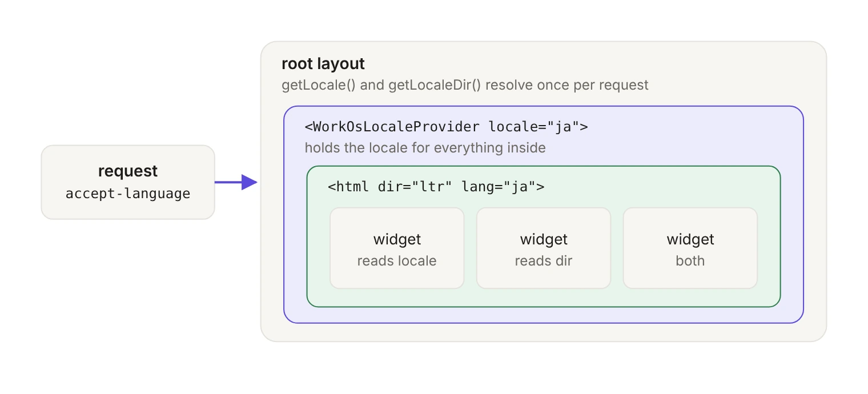This screenshot has height=394, width=868.
Task: Click the request accept-language box
Action: coord(128,182)
